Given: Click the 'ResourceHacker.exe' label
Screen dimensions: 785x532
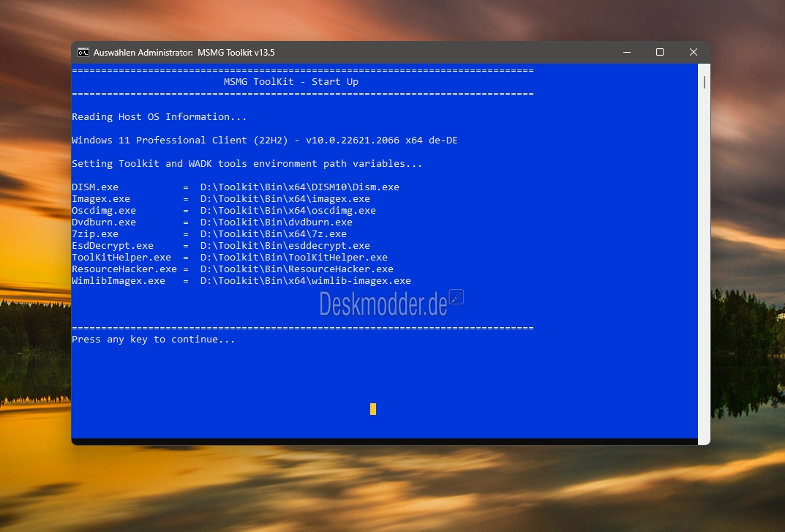Looking at the screenshot, I should [124, 269].
